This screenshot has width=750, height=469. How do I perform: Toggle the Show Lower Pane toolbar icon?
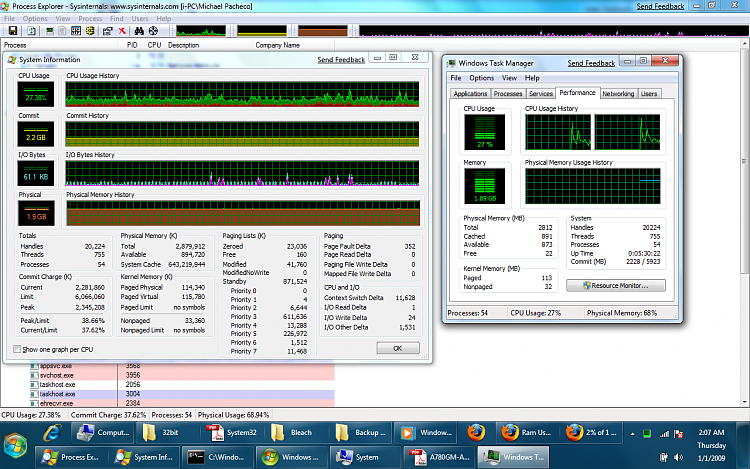click(76, 31)
